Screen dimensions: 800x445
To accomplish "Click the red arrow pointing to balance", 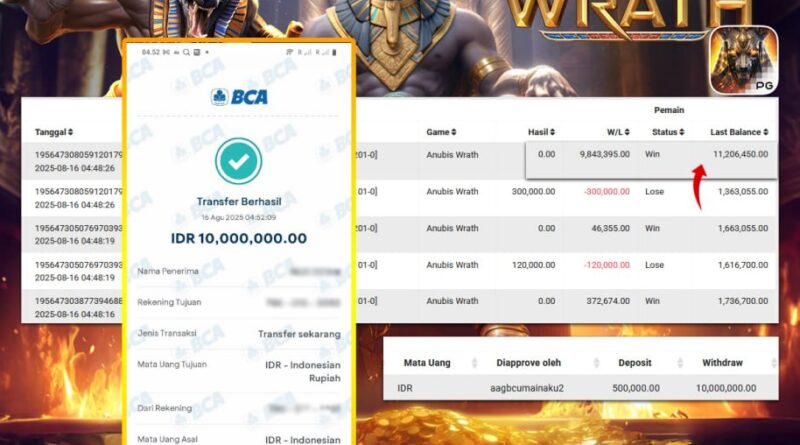I will tap(699, 187).
